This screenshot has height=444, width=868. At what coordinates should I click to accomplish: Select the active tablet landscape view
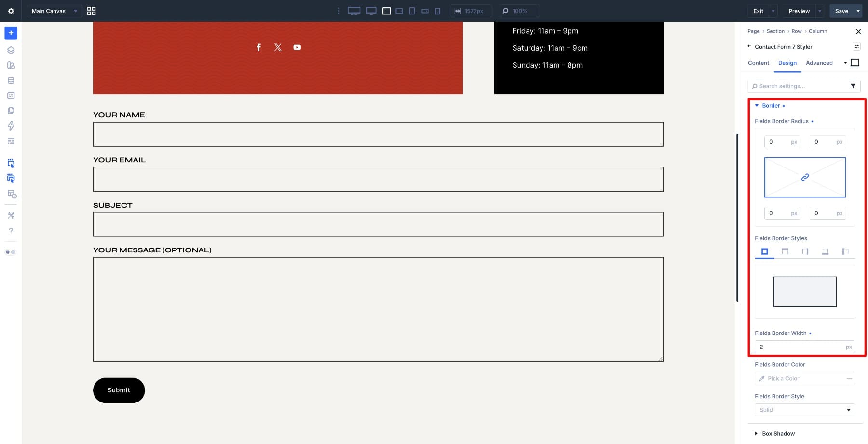point(386,11)
